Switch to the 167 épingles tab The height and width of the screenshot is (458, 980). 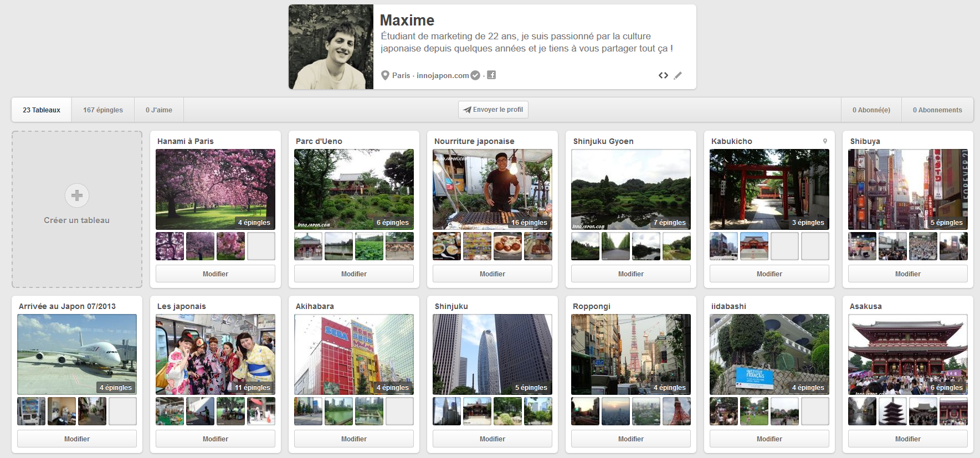(103, 110)
